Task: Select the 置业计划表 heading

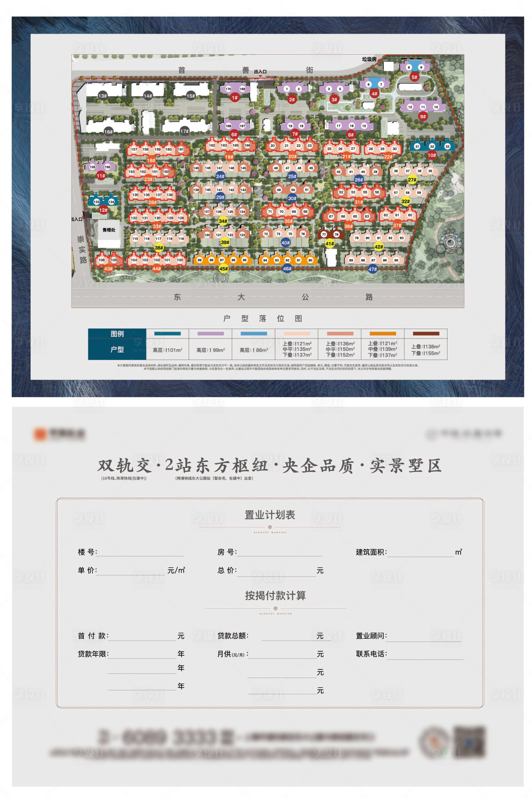Action: pyautogui.click(x=270, y=515)
